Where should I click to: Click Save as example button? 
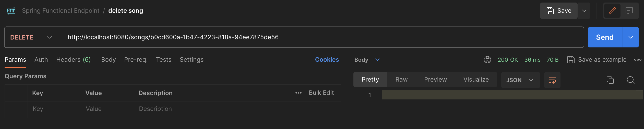click(x=597, y=60)
